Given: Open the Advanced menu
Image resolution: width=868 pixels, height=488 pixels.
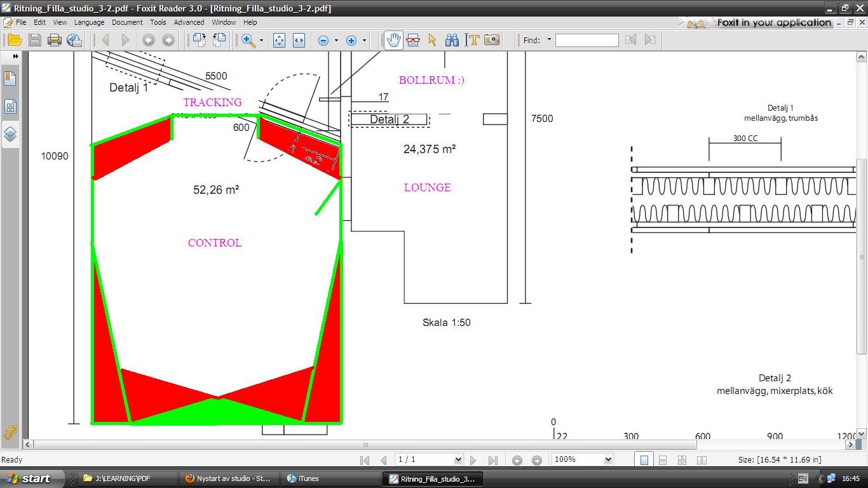Looking at the screenshot, I should (x=189, y=22).
